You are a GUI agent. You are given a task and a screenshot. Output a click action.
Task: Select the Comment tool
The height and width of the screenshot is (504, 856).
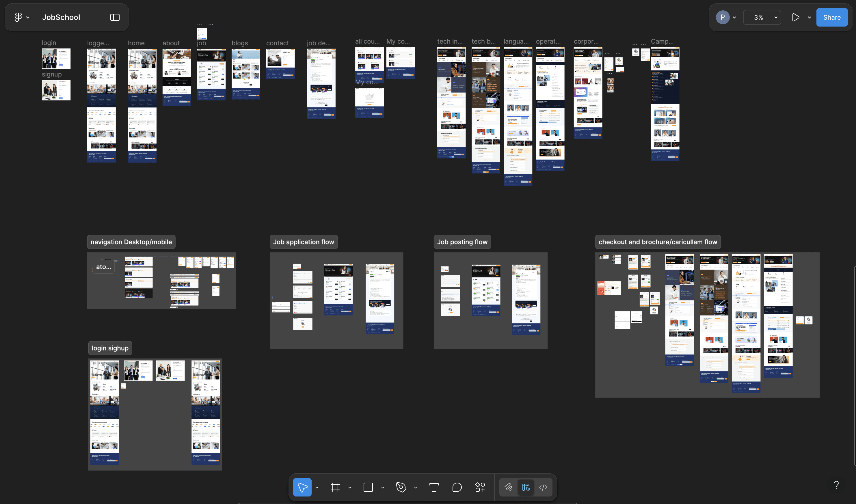[457, 487]
